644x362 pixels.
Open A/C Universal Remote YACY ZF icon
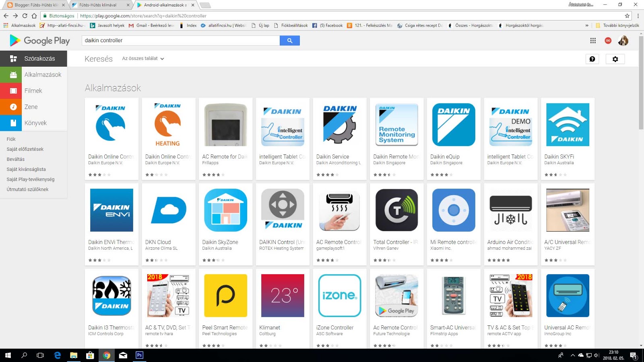568,210
